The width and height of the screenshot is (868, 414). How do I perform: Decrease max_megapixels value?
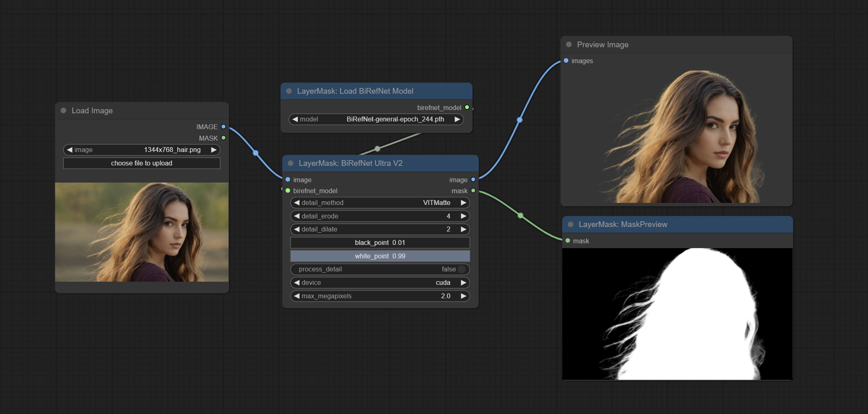tap(297, 296)
